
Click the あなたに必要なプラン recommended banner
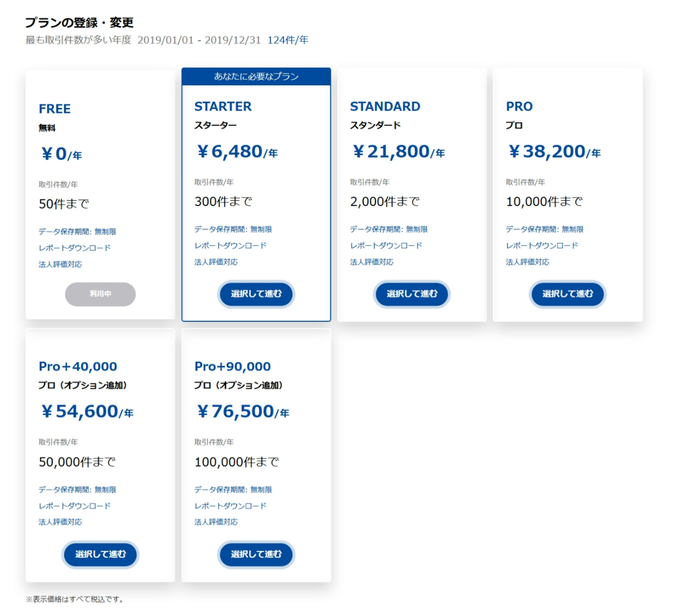pyautogui.click(x=256, y=76)
